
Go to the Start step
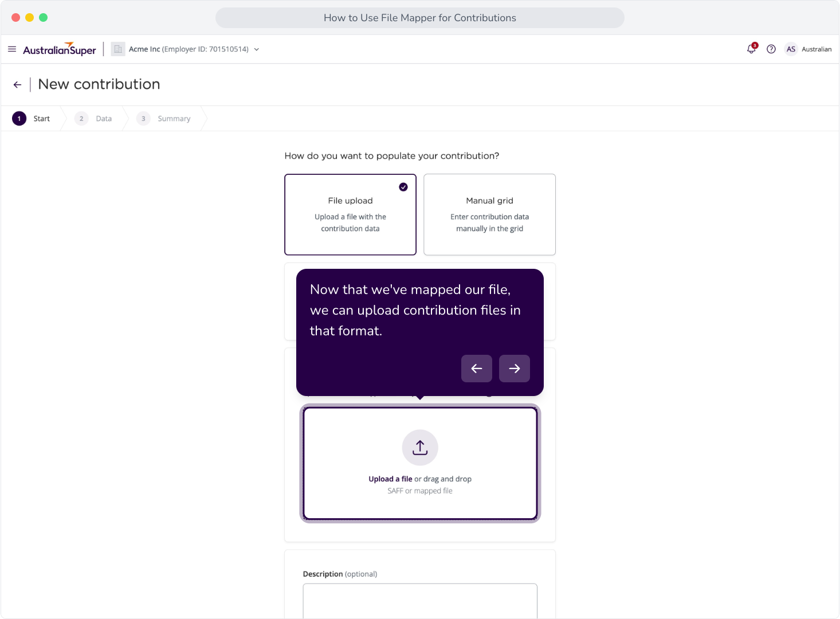point(32,119)
